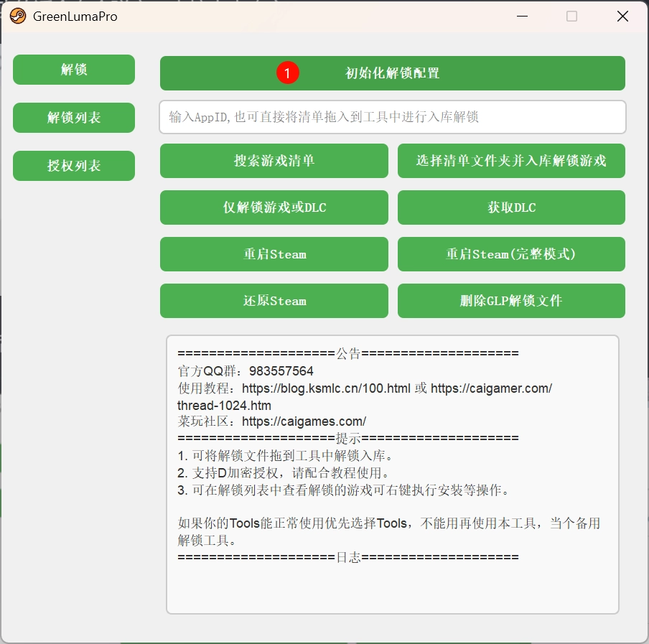
Task: Open the 授权列表 tab
Action: point(74,166)
